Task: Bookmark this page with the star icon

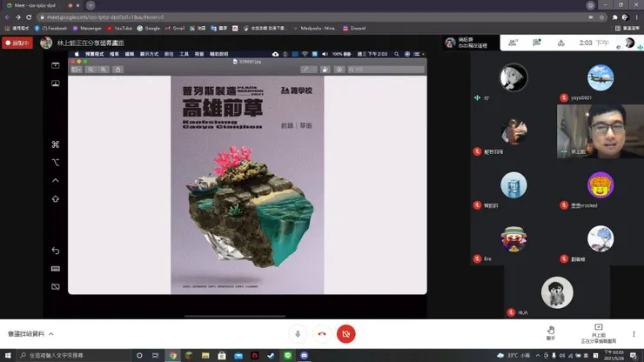Action: pos(601,17)
